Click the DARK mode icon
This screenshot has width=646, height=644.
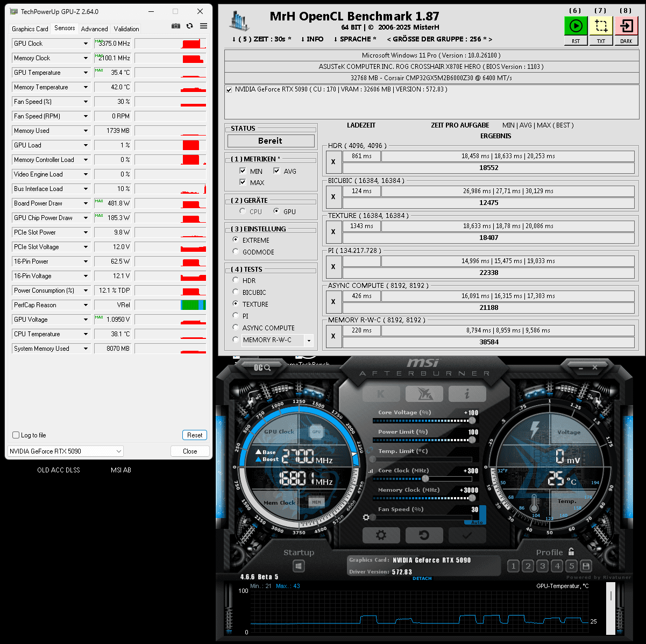[626, 26]
